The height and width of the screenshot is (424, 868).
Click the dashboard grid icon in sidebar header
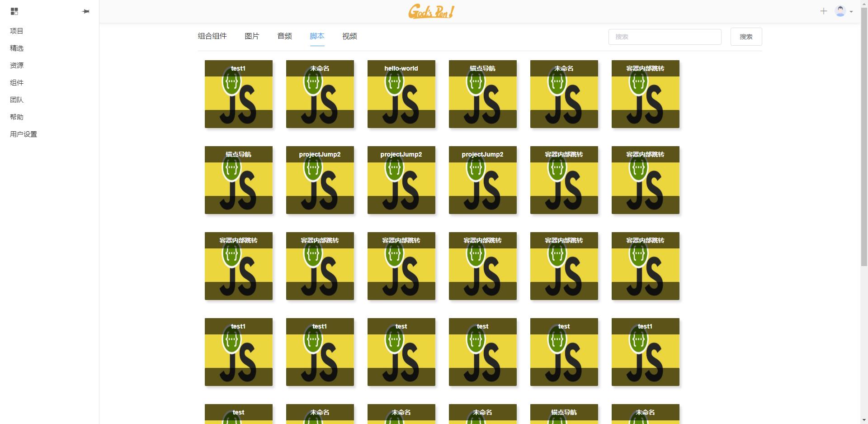pyautogui.click(x=14, y=11)
